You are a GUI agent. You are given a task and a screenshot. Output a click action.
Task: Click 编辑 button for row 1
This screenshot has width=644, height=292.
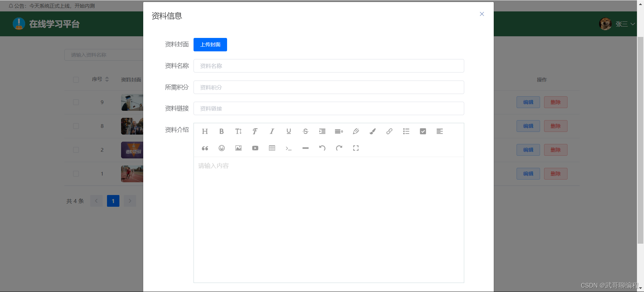pyautogui.click(x=528, y=174)
